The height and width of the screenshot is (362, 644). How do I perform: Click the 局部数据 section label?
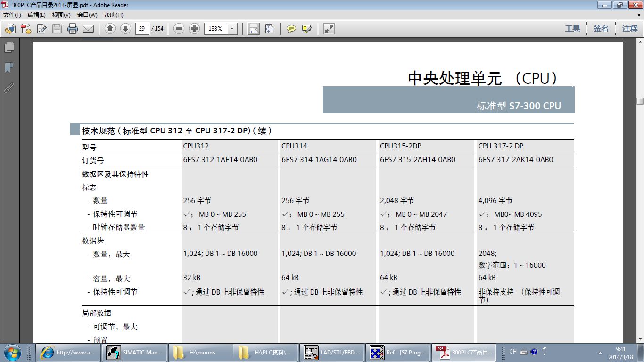coord(97,313)
